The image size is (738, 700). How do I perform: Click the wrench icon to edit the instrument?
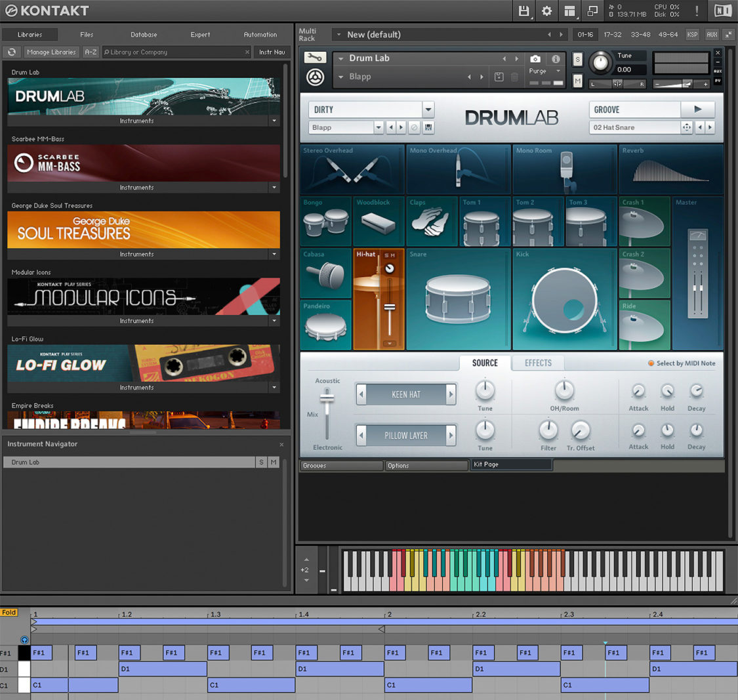[315, 58]
